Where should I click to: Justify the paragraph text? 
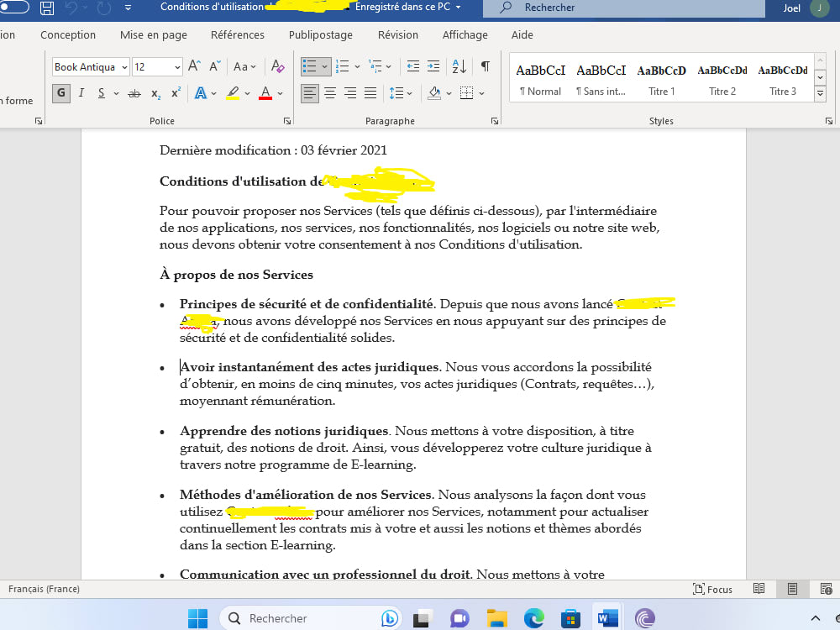pos(370,93)
